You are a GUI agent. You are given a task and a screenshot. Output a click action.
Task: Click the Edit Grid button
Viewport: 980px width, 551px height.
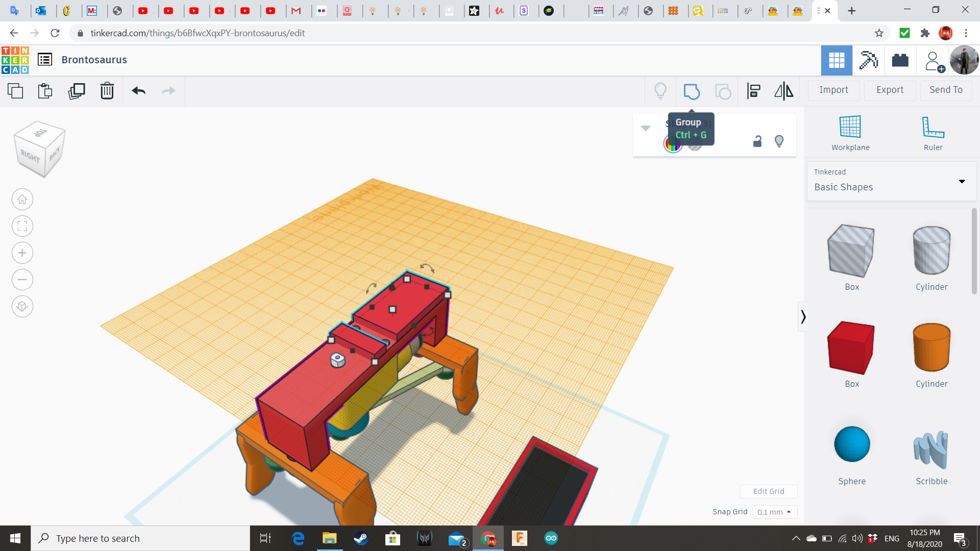click(769, 491)
